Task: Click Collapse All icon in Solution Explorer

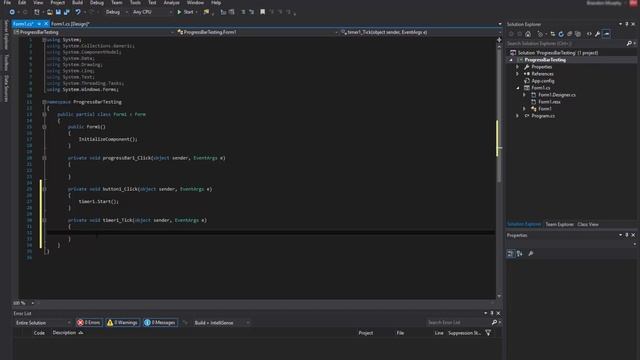Action: click(569, 34)
